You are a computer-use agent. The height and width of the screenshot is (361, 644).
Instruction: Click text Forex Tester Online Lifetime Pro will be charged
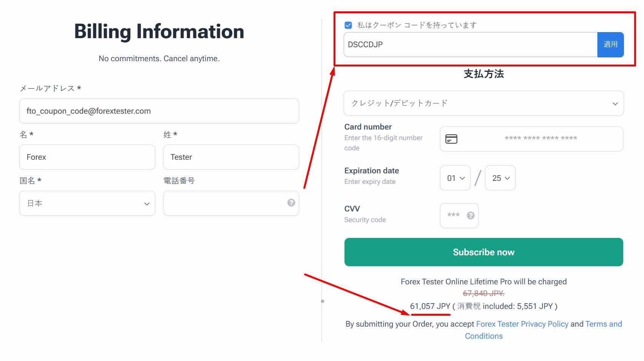pyautogui.click(x=483, y=282)
